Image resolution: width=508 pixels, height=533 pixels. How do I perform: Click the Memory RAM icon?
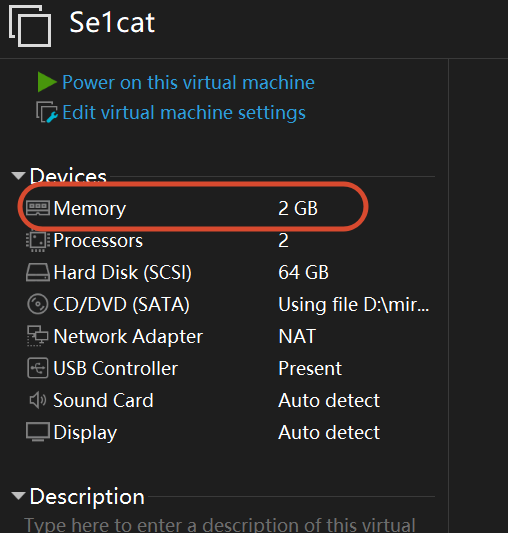pyautogui.click(x=38, y=208)
